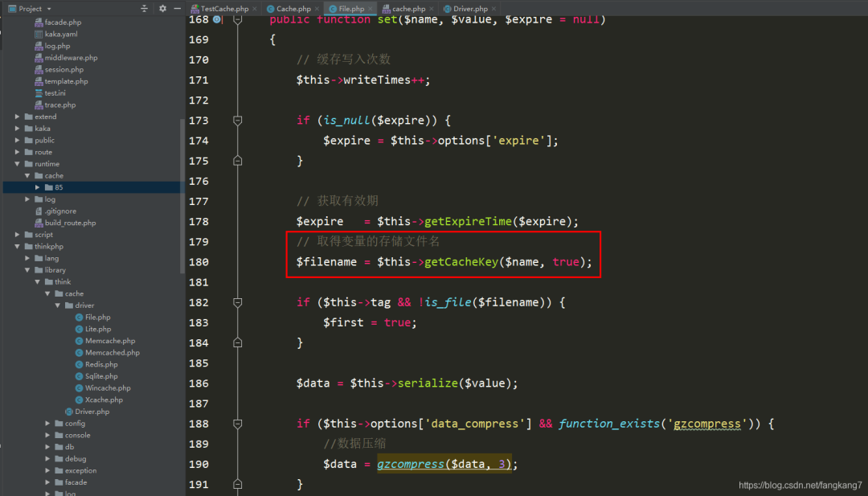Open trace.php file

[55, 105]
